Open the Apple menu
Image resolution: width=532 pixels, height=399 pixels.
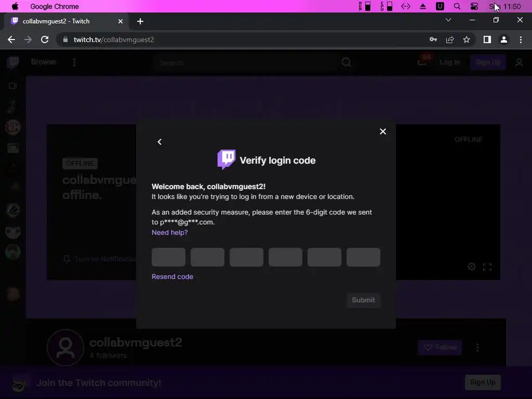(15, 6)
